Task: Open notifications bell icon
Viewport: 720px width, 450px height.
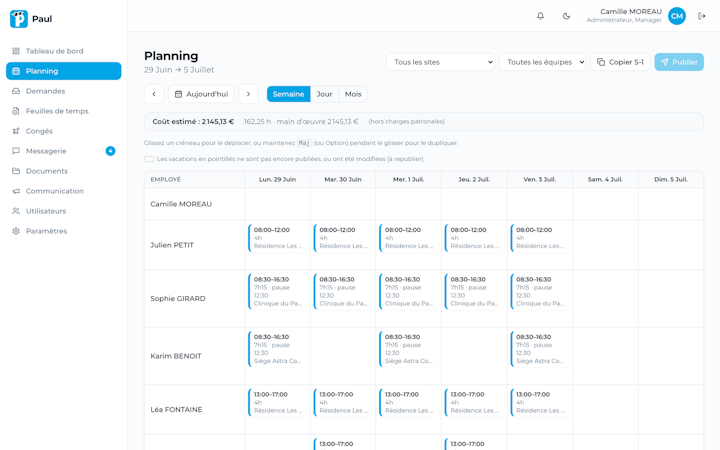Action: [540, 16]
